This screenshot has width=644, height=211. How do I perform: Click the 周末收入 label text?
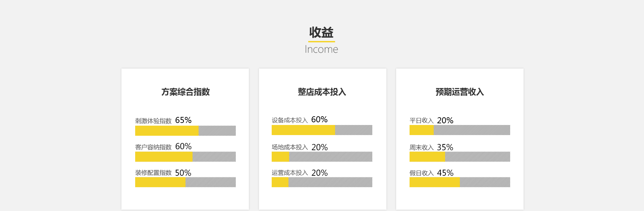click(422, 147)
